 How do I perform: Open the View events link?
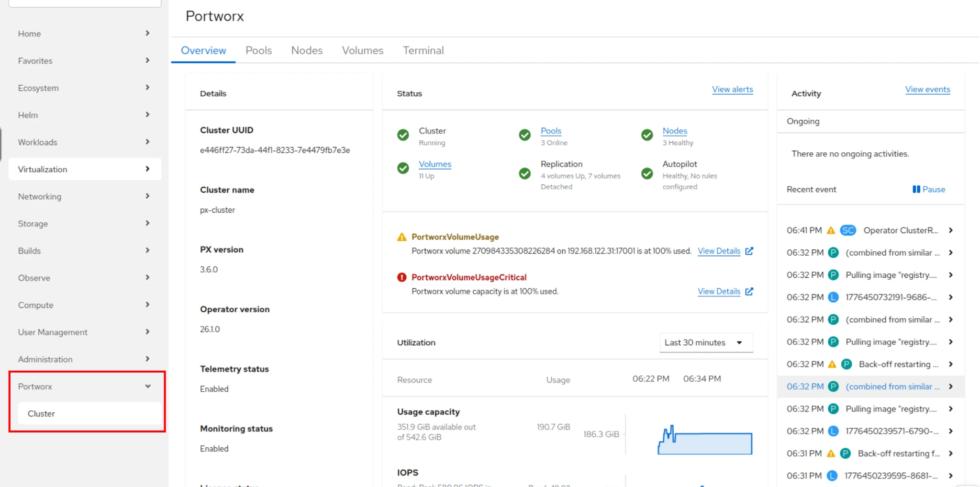click(x=927, y=89)
